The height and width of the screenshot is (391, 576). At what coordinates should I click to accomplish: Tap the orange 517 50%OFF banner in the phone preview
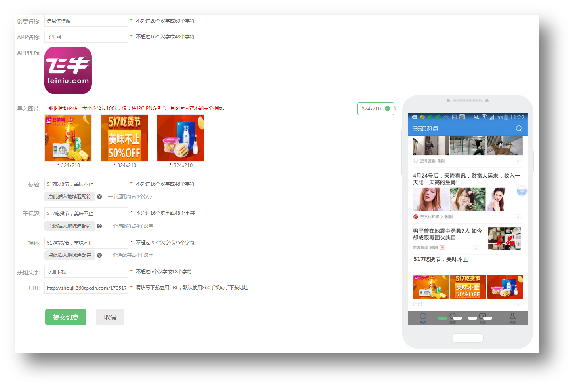click(x=468, y=287)
